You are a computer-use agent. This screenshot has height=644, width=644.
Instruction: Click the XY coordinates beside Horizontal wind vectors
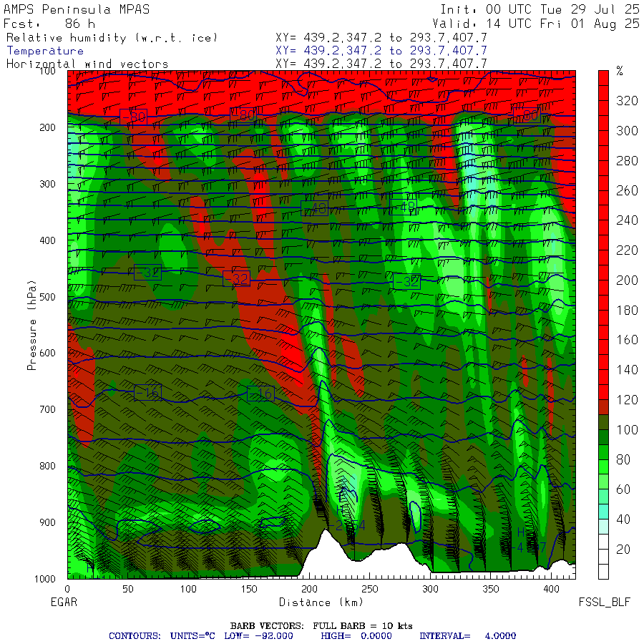(x=381, y=64)
